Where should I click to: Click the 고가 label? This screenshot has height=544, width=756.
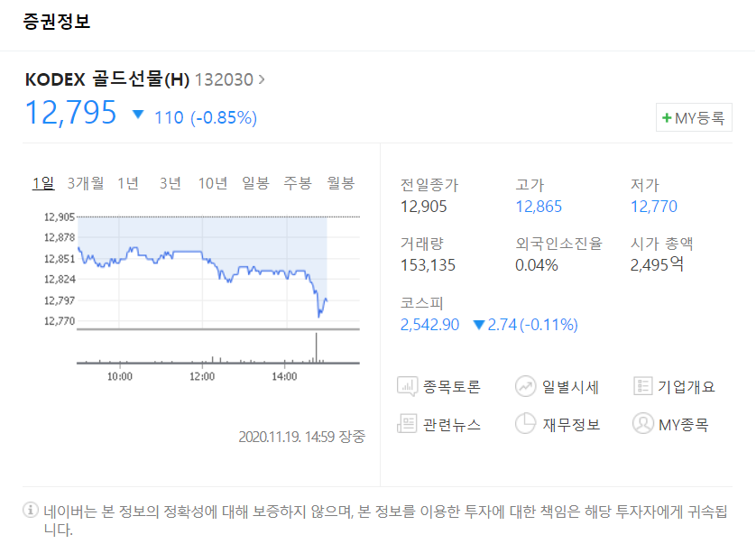click(530, 185)
